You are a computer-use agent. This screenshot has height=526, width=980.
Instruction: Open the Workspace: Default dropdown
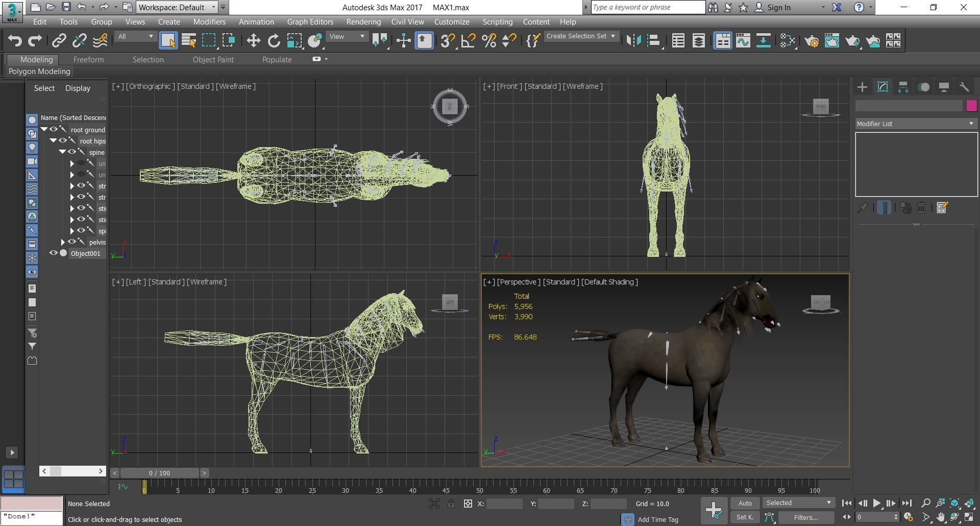pyautogui.click(x=177, y=7)
